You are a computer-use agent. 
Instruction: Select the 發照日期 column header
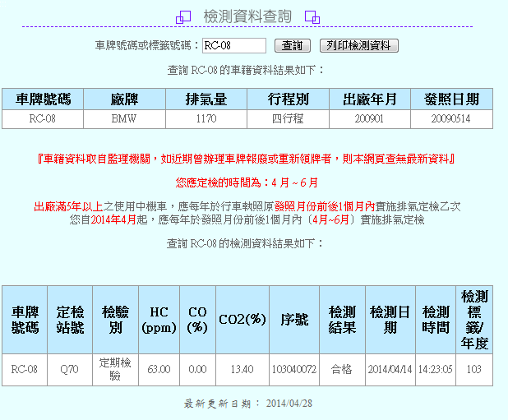click(x=451, y=99)
